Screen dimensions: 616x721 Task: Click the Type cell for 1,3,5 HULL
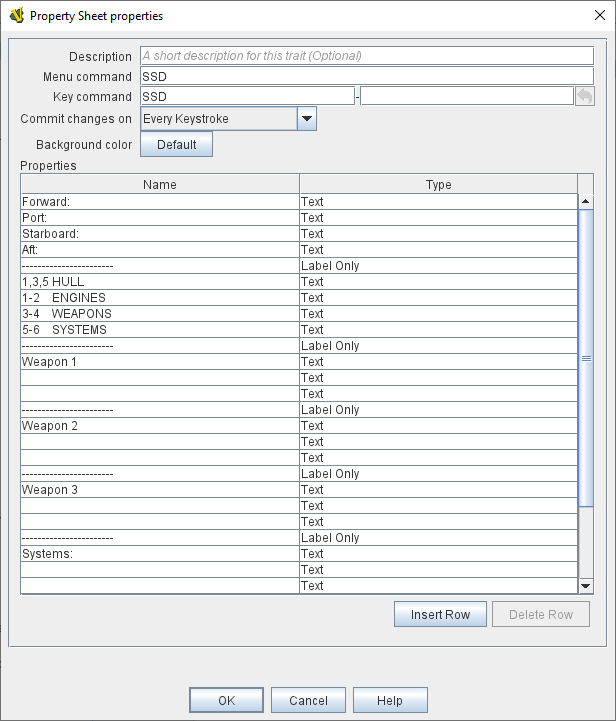coord(438,282)
